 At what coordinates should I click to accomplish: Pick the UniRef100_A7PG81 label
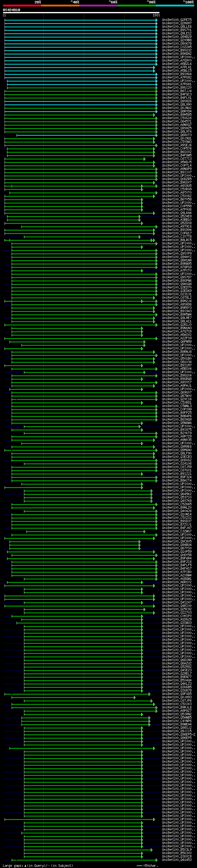point(177,84)
